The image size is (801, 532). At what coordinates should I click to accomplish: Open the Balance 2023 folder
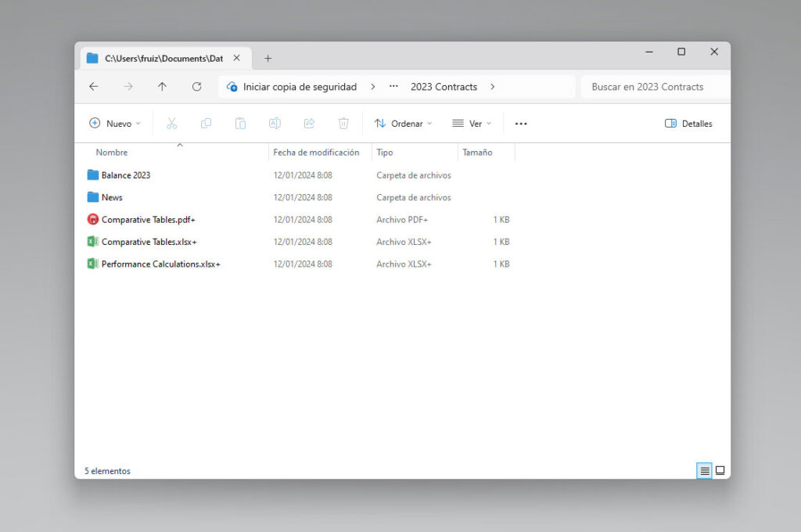tap(128, 174)
